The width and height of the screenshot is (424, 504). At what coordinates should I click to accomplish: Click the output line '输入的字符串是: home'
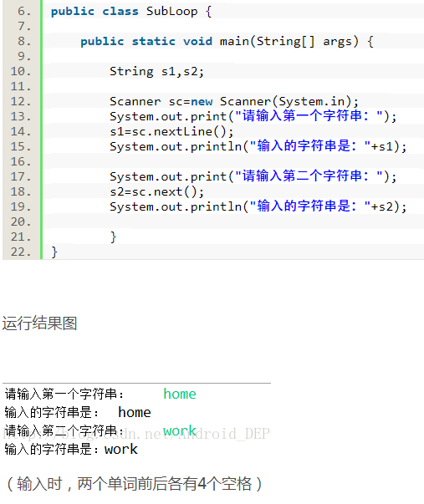tap(78, 412)
